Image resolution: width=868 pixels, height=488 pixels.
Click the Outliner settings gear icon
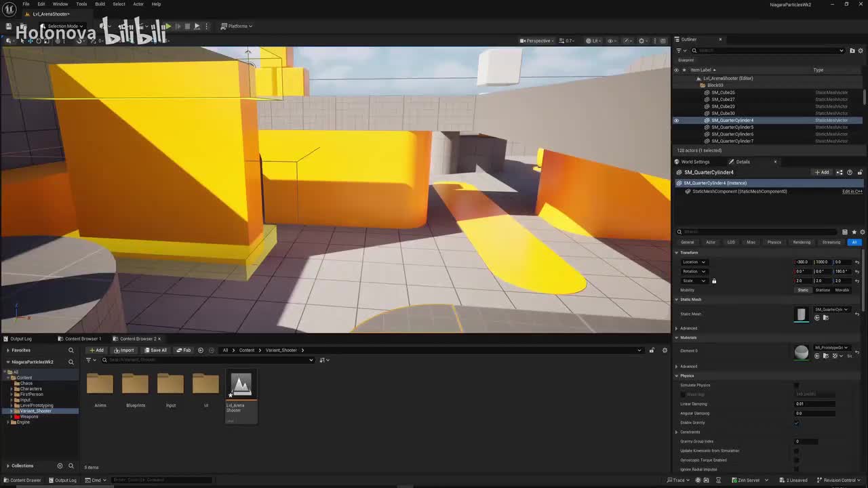click(x=861, y=50)
